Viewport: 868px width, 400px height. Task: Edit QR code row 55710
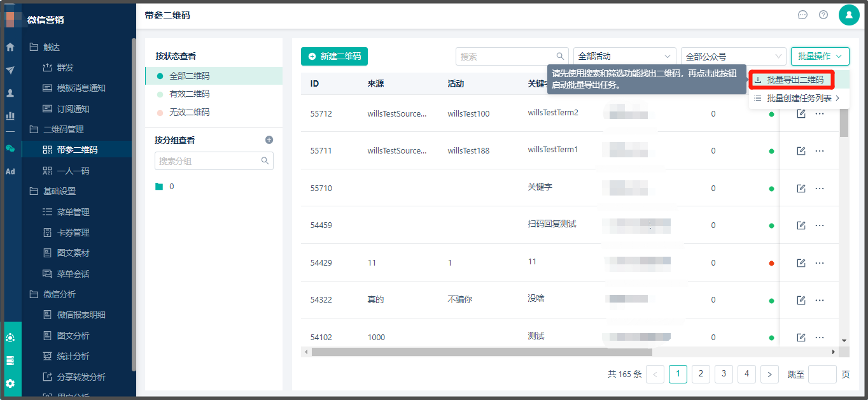point(801,189)
